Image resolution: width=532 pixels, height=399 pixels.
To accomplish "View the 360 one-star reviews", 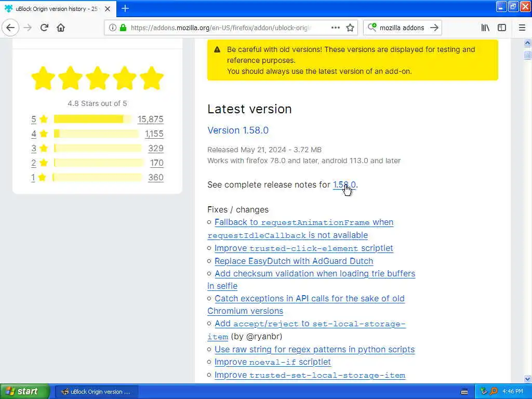I will pos(156,178).
